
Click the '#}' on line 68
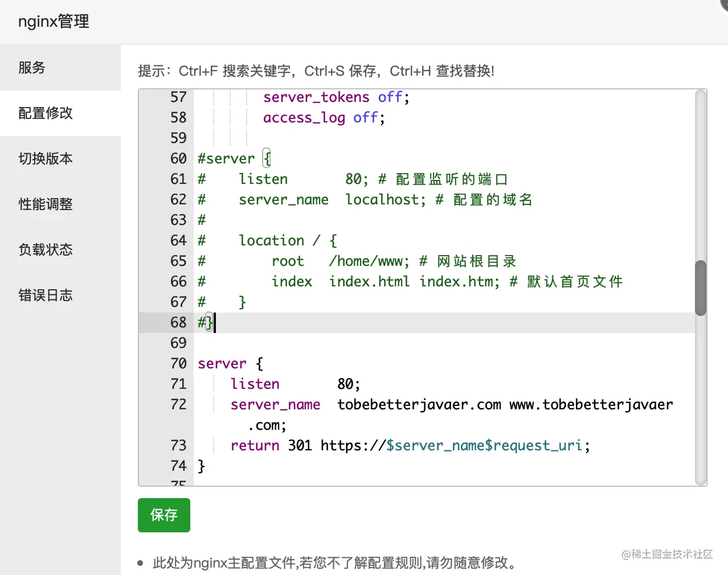[205, 323]
